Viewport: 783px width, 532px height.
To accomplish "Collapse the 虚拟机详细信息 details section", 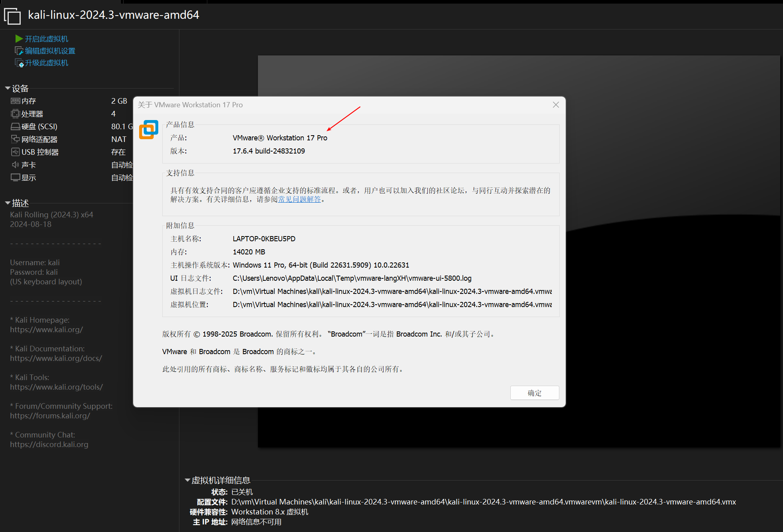I will [x=187, y=480].
